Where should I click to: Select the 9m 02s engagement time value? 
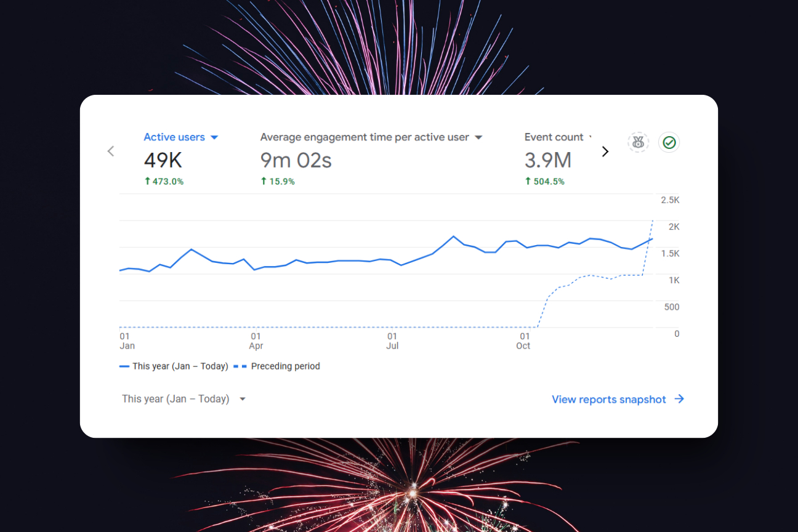pyautogui.click(x=296, y=161)
